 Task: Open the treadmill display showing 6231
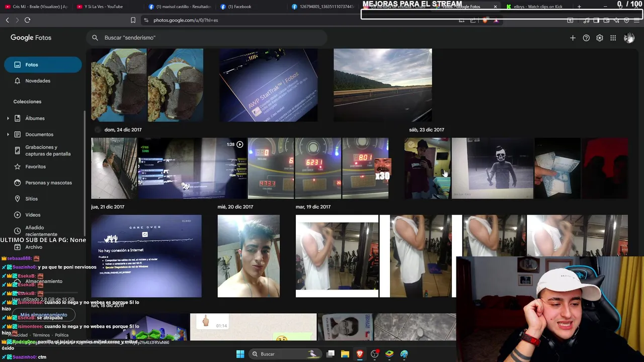click(317, 168)
